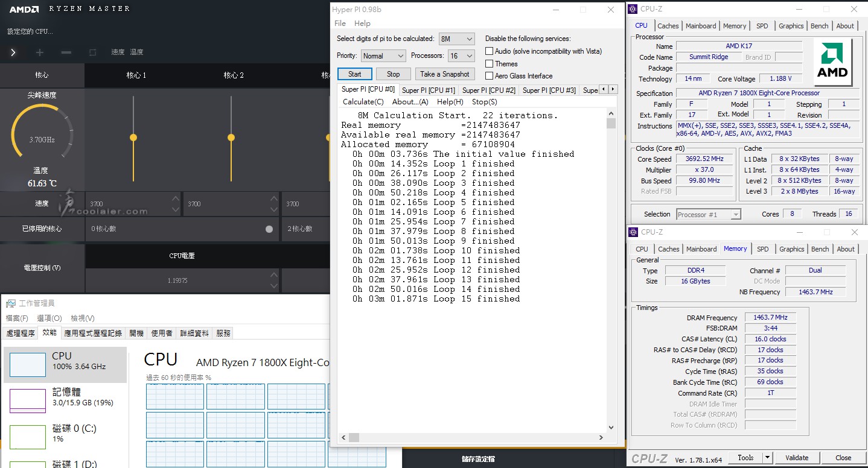Click the up arrow of Hyper PI log scrollbar
Screen dimensions: 868x468
(611, 112)
